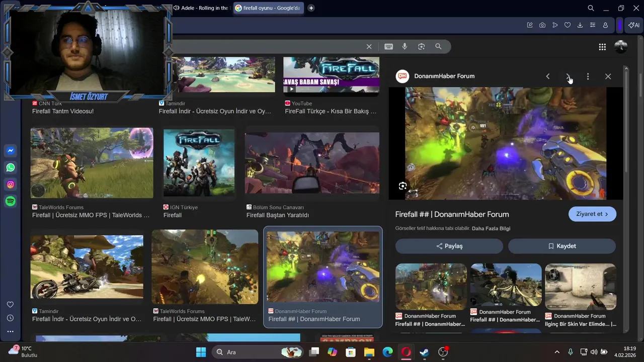644x362 pixels.
Task: Open the Daha Fazla Bilgi link
Action: (x=491, y=228)
